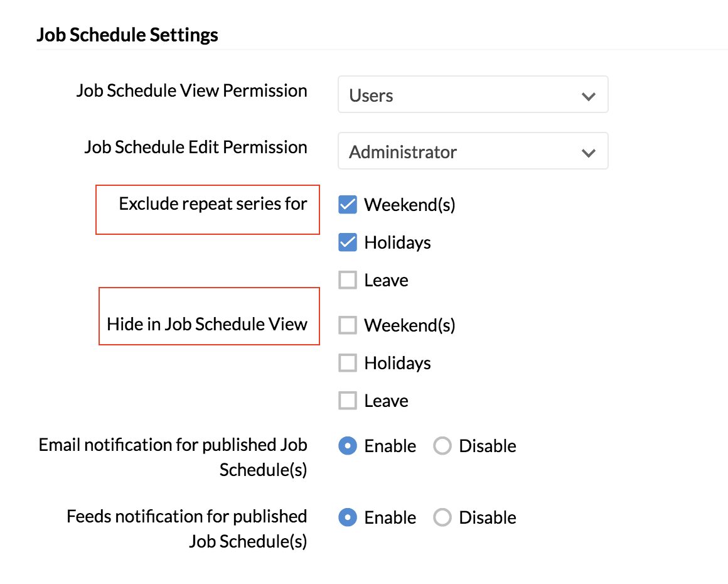
Task: Select Disable for feeds notification
Action: click(442, 517)
